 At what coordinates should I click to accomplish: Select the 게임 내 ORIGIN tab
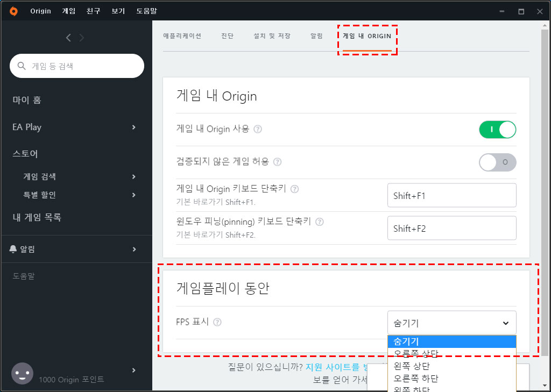click(367, 36)
